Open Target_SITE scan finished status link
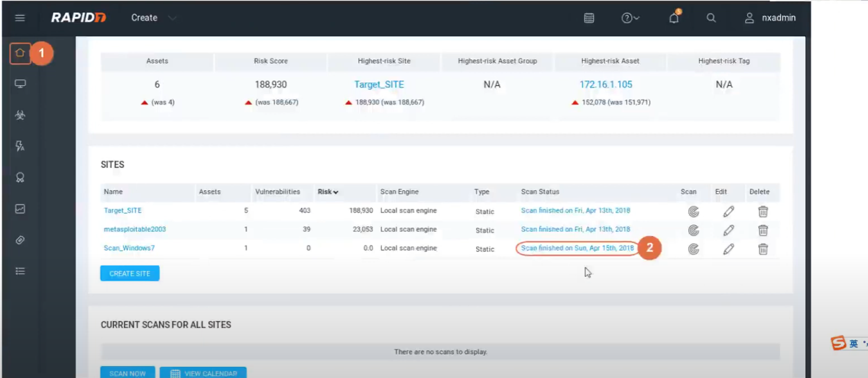Viewport: 868px width, 378px height. (x=575, y=211)
